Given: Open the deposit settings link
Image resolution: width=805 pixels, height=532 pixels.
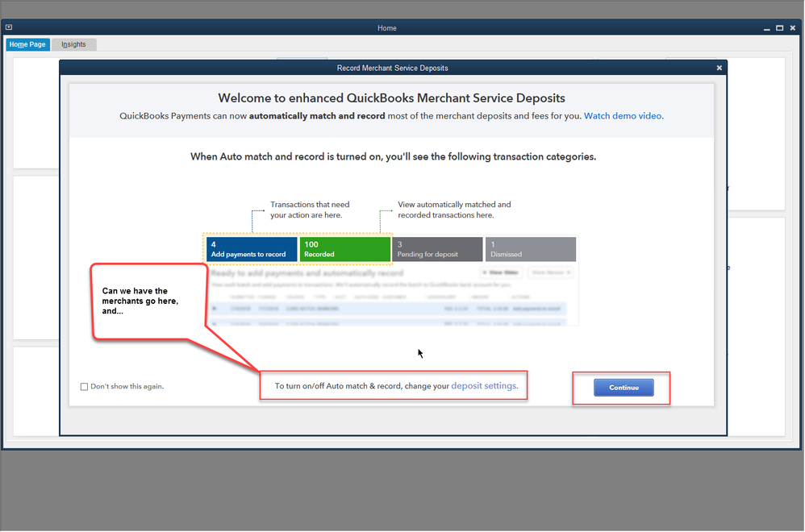Looking at the screenshot, I should [x=484, y=386].
